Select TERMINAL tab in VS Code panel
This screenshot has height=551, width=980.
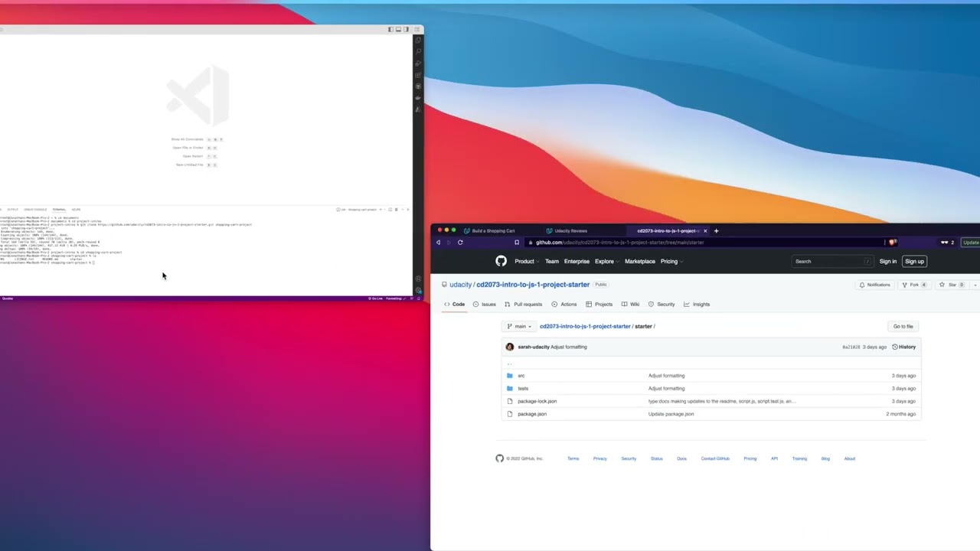(59, 209)
